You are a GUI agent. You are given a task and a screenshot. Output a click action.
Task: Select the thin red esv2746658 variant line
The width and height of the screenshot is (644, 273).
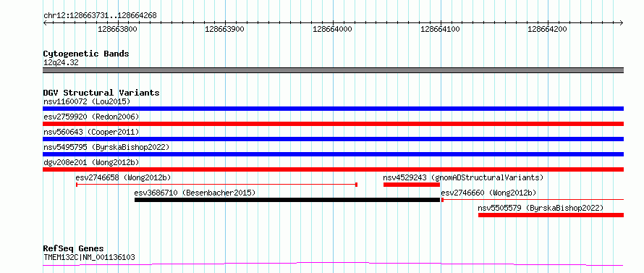(x=216, y=185)
